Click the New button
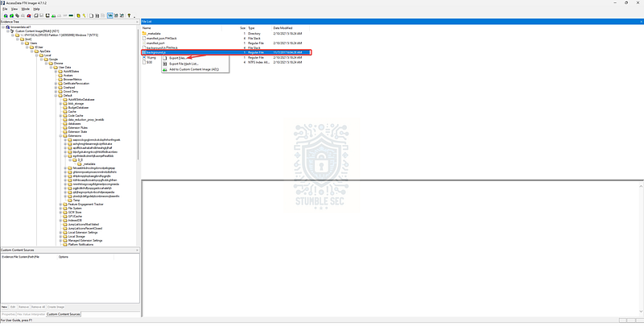The width and height of the screenshot is (644, 331). click(5, 307)
